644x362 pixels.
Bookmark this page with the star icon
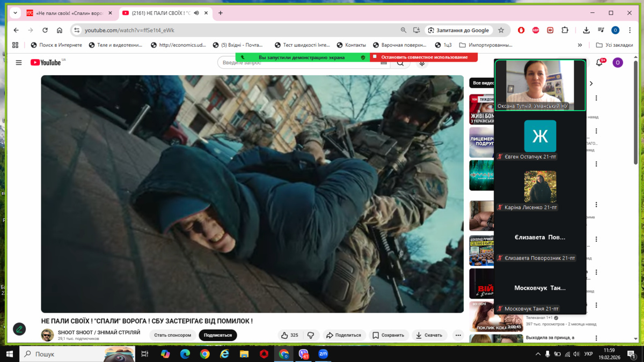501,30
